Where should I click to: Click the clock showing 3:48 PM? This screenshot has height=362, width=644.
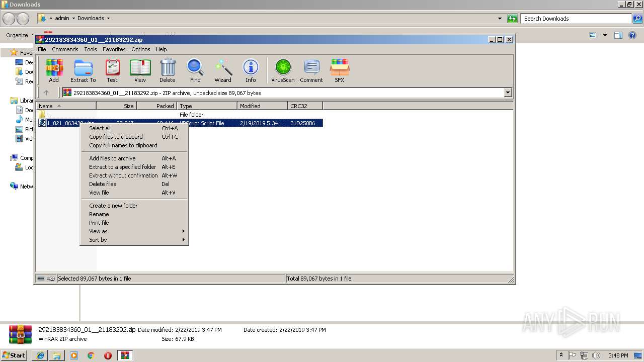(x=618, y=355)
